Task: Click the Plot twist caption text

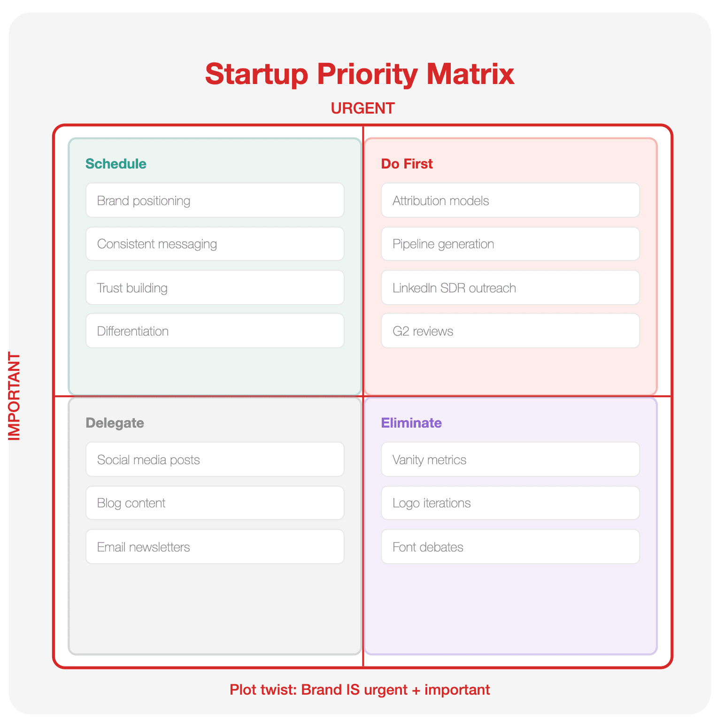Action: tap(360, 690)
